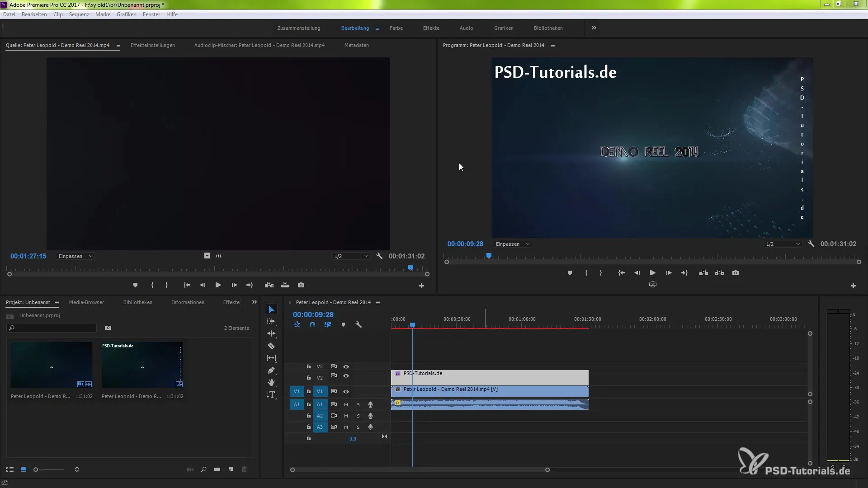This screenshot has width=868, height=488.
Task: Switch to Media-Browser tab
Action: click(86, 302)
